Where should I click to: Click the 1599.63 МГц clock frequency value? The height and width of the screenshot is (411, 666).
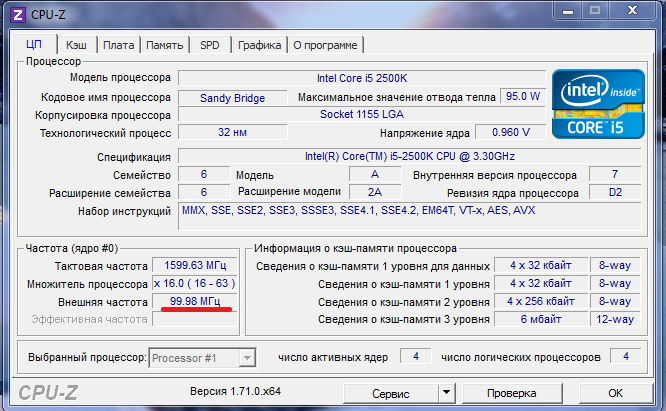click(x=195, y=265)
